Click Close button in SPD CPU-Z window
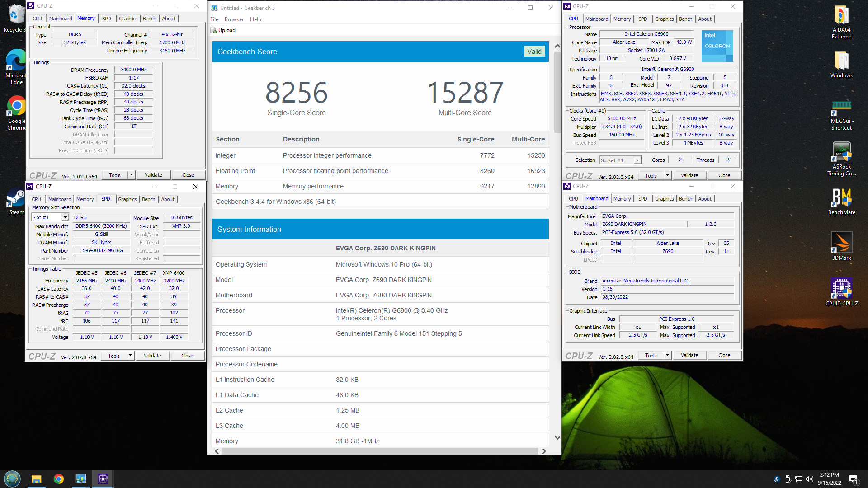This screenshot has width=868, height=488. [x=187, y=356]
